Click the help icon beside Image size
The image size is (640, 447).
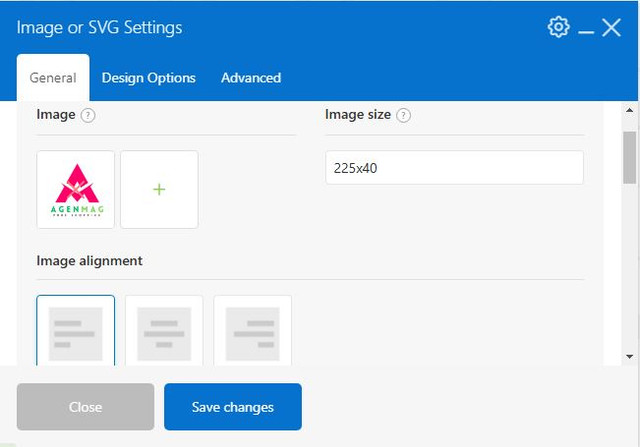[404, 116]
